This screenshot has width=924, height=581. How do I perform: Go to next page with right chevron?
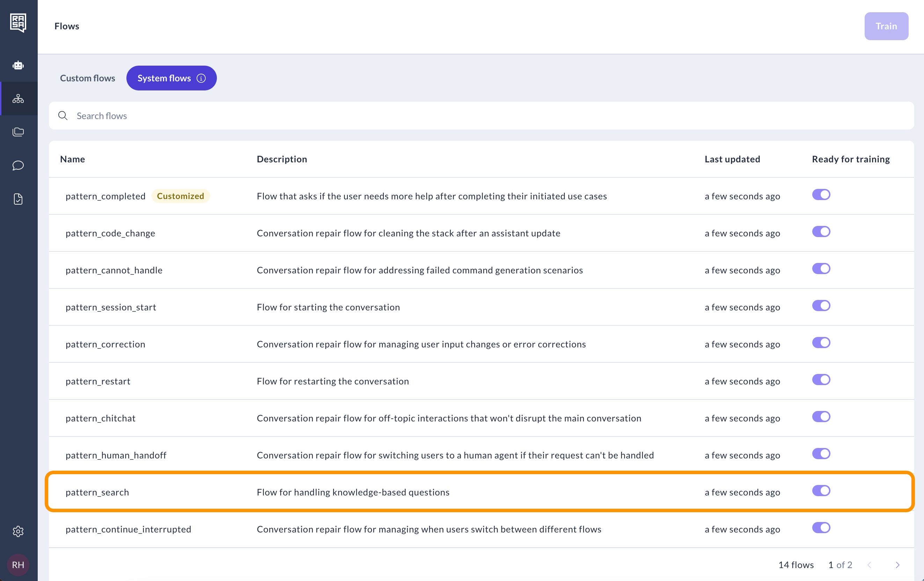(897, 565)
